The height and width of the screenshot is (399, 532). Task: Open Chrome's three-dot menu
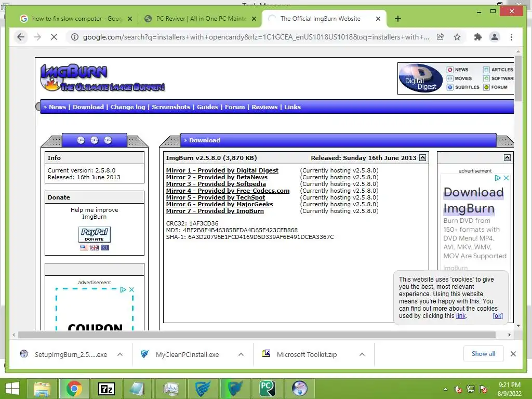click(511, 37)
